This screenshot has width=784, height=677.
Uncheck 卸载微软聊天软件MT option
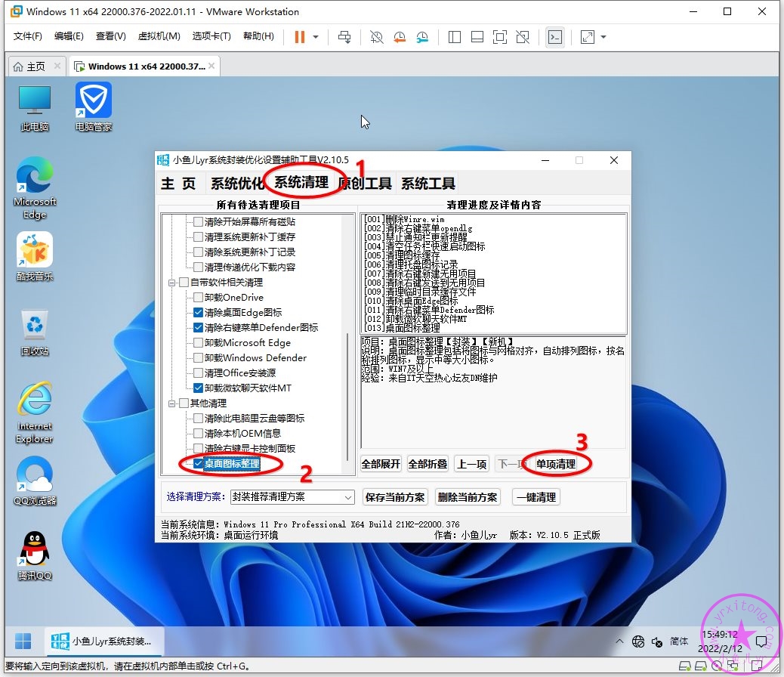coord(199,388)
